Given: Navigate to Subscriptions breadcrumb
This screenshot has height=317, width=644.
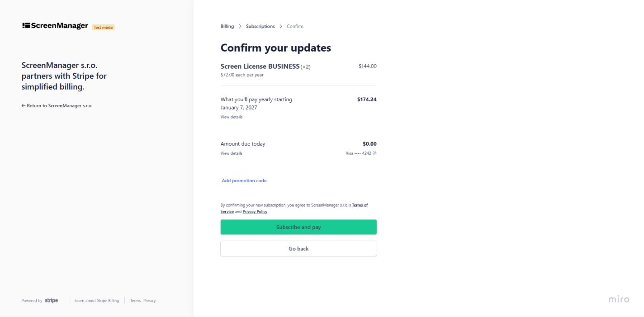Looking at the screenshot, I should click(260, 26).
